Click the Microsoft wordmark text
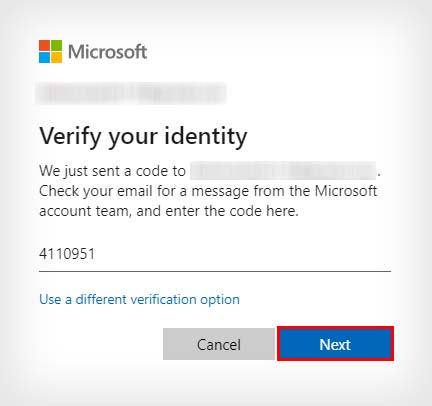432x406 pixels. click(x=107, y=52)
